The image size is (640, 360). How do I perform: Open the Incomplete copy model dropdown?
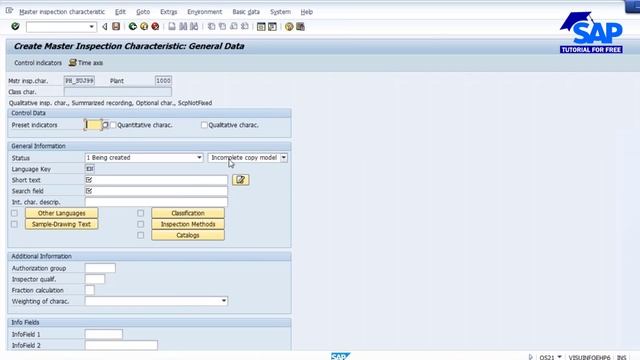pos(248,158)
